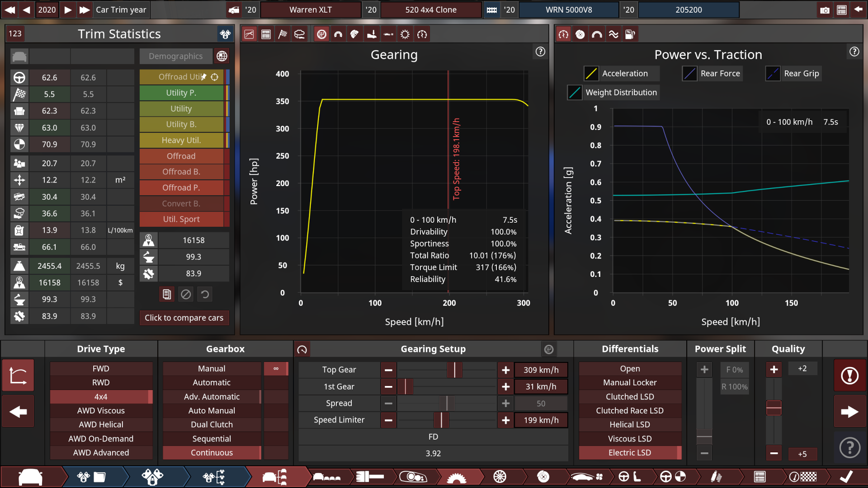Screen dimensions: 868x488
Task: Expand the Demographics category dropdown
Action: pos(176,56)
